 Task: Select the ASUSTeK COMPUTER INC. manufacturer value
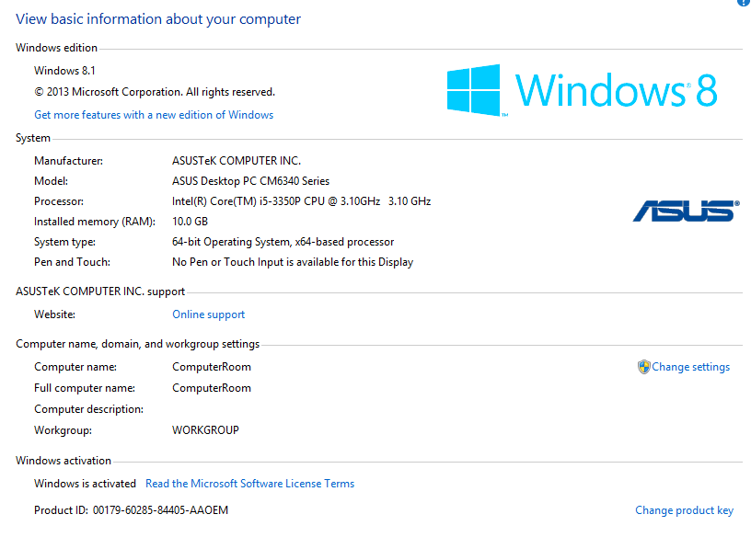click(237, 161)
